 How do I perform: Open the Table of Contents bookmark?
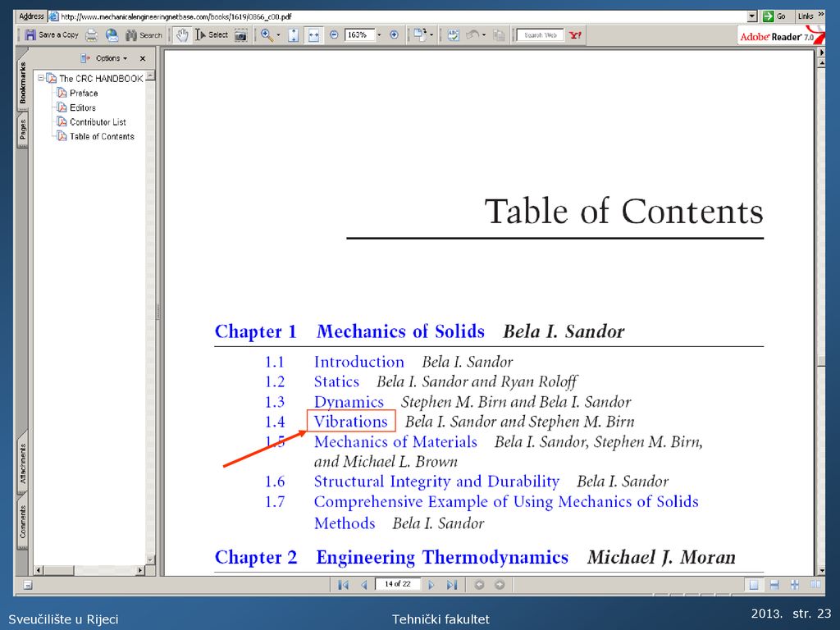[x=102, y=137]
